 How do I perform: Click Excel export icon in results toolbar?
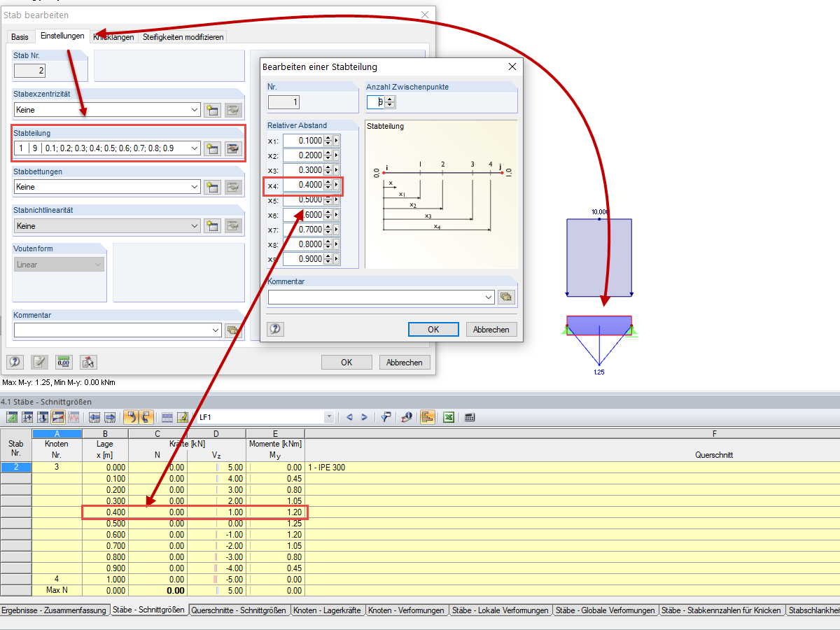pyautogui.click(x=449, y=417)
